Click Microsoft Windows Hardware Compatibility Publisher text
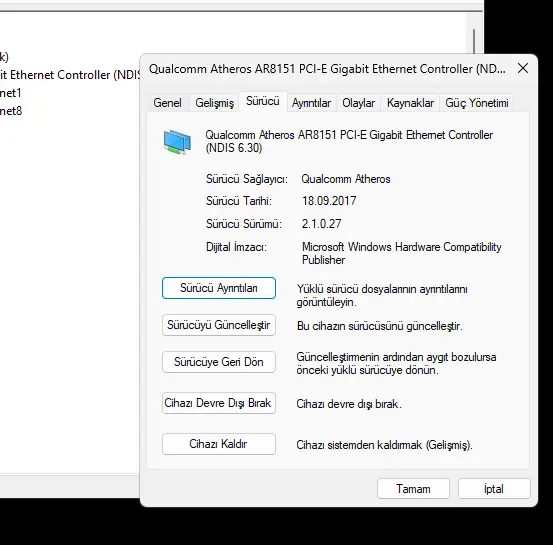This screenshot has width=553, height=545. pos(402,253)
